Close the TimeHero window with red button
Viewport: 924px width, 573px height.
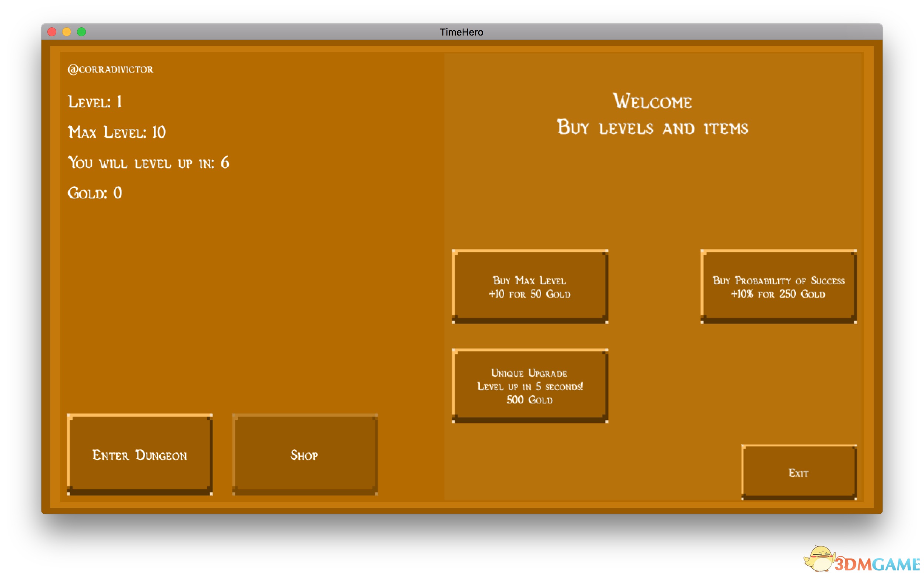(x=52, y=32)
